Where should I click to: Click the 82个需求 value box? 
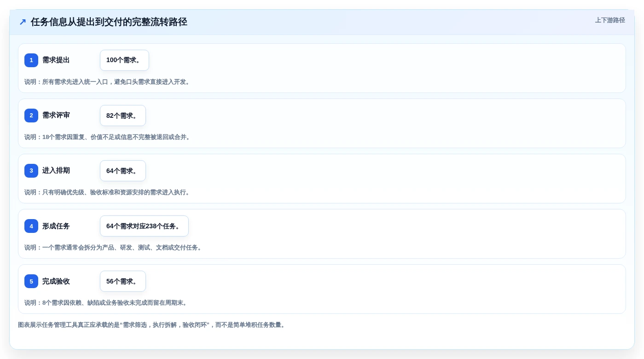(x=123, y=116)
